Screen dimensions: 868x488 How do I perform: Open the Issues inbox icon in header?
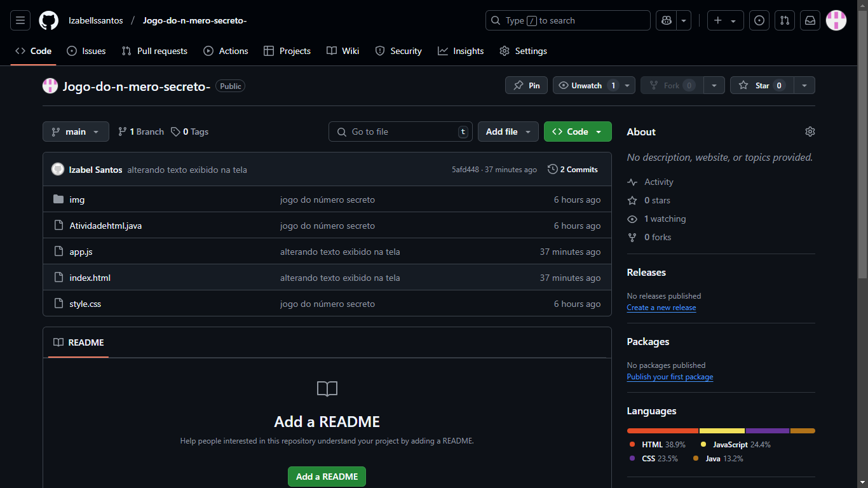pos(759,20)
